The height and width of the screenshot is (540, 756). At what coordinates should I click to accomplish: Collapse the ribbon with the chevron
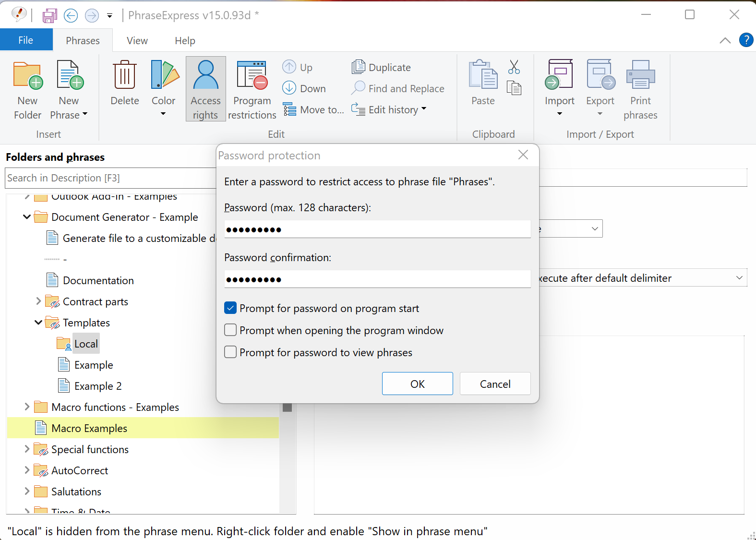point(725,40)
